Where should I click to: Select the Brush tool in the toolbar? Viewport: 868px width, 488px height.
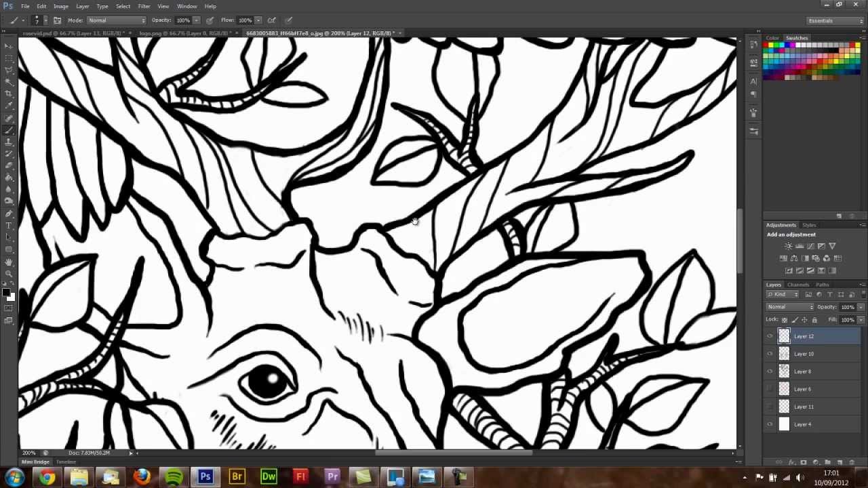coord(9,130)
